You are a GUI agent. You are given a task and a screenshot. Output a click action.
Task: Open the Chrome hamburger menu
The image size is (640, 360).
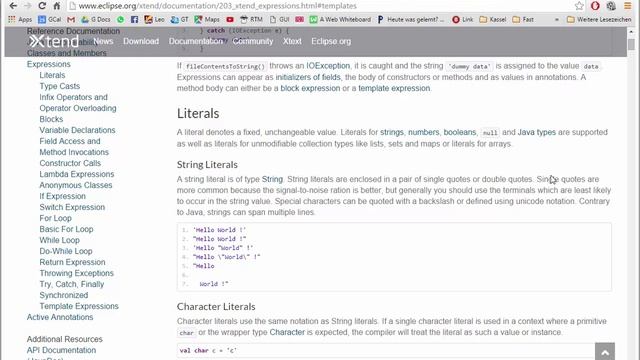(x=627, y=6)
